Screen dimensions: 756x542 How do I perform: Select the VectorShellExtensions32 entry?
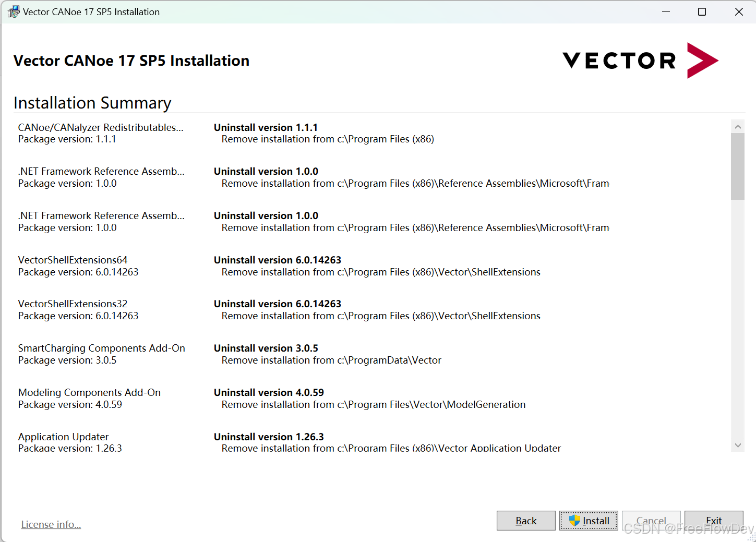tap(73, 304)
